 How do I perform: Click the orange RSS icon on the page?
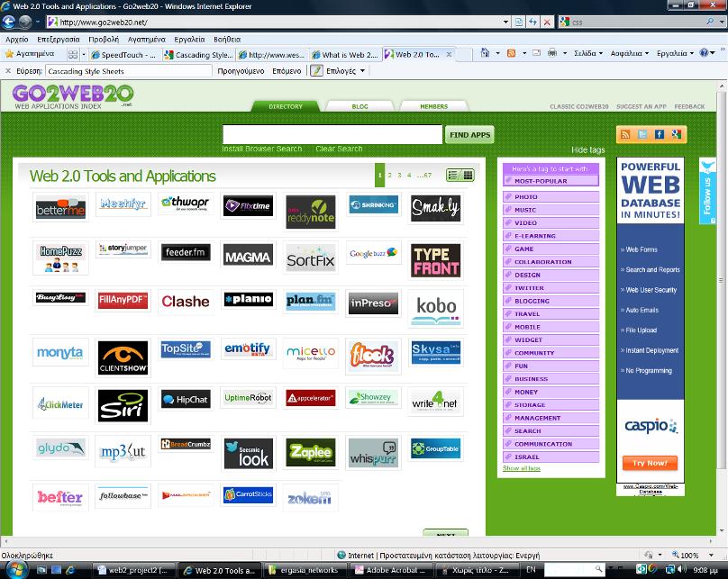(x=625, y=134)
